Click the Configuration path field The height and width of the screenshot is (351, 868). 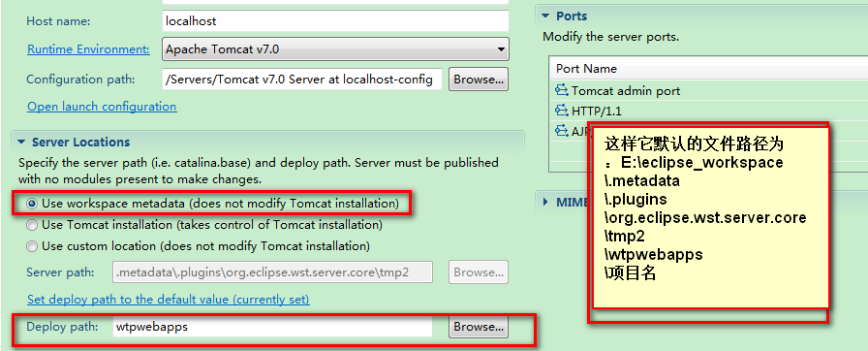pyautogui.click(x=302, y=80)
